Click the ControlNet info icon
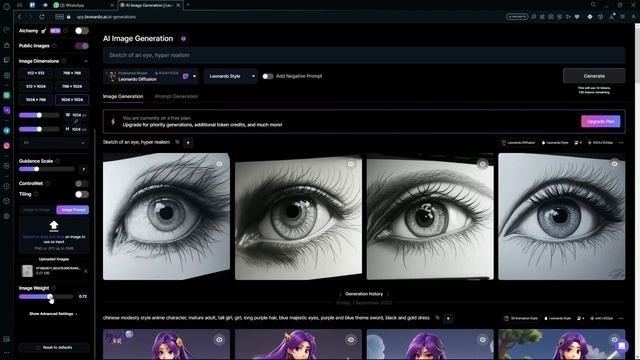 point(48,184)
